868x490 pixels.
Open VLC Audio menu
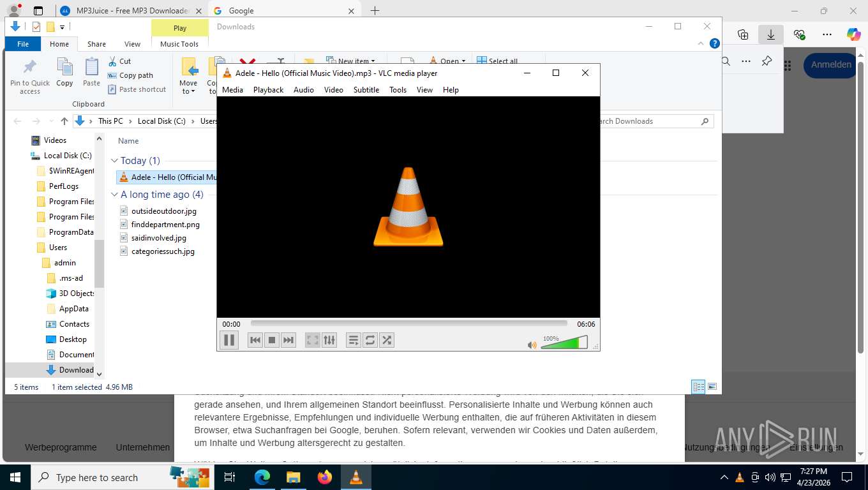(x=304, y=90)
